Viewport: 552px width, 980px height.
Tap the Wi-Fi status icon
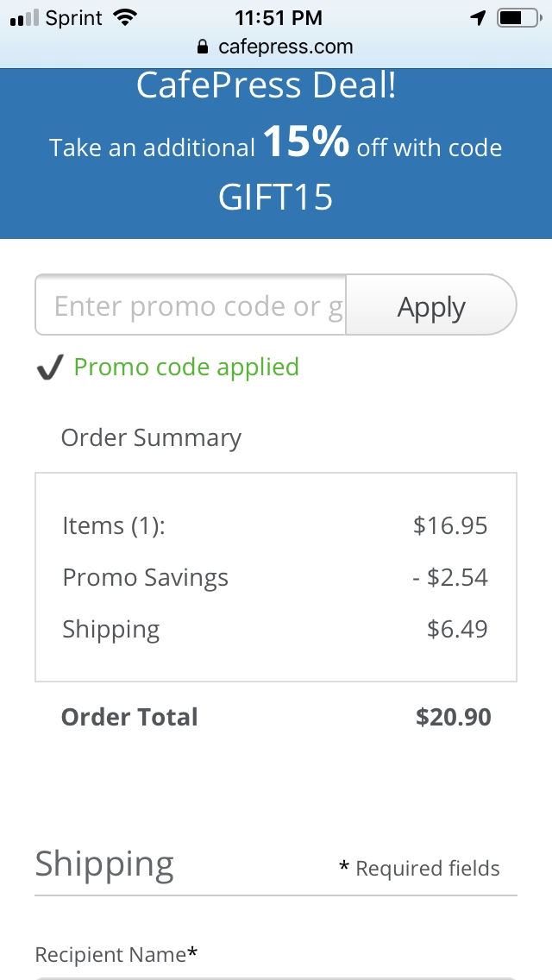(x=125, y=17)
